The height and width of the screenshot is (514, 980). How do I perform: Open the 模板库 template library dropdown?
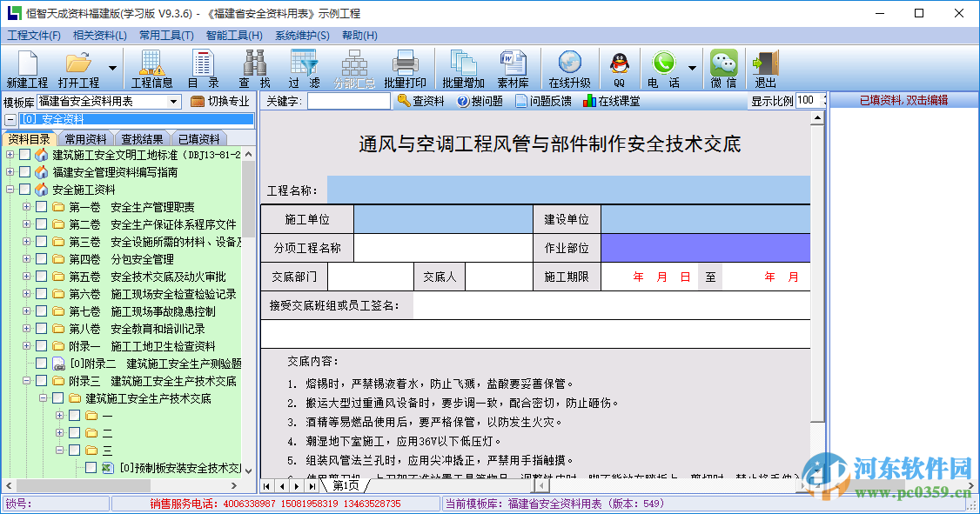pyautogui.click(x=174, y=100)
